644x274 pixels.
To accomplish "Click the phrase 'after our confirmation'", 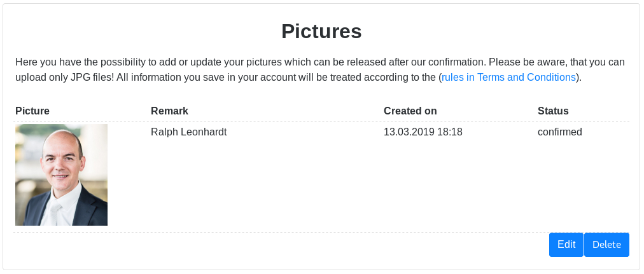I will 433,62.
